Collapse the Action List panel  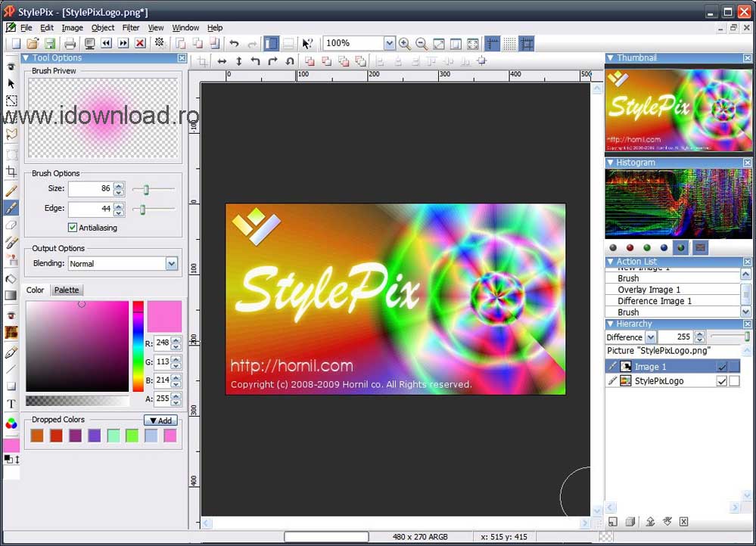610,261
